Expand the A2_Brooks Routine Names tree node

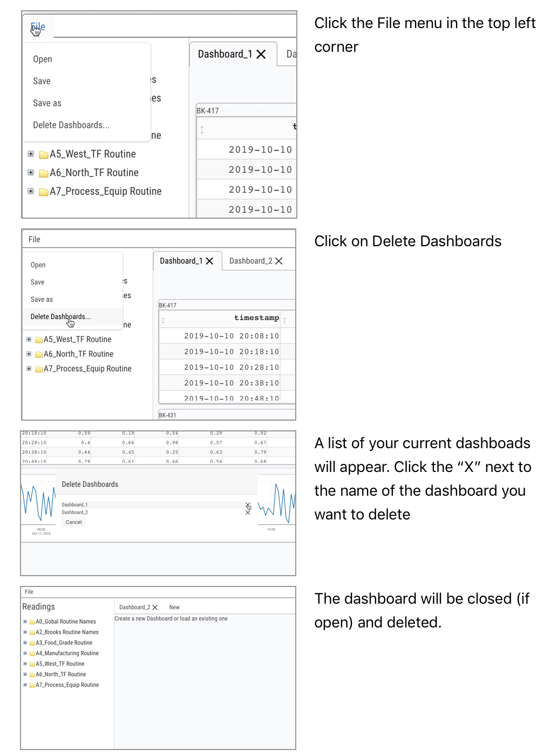pyautogui.click(x=25, y=632)
